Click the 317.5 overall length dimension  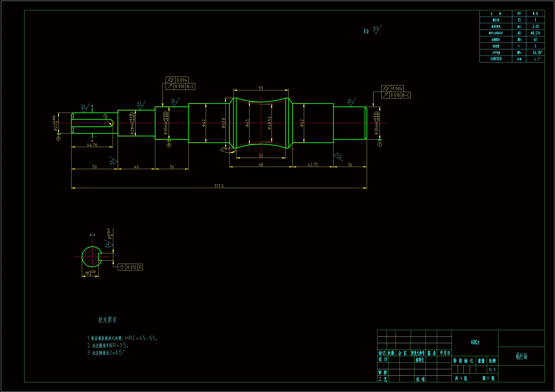219,186
